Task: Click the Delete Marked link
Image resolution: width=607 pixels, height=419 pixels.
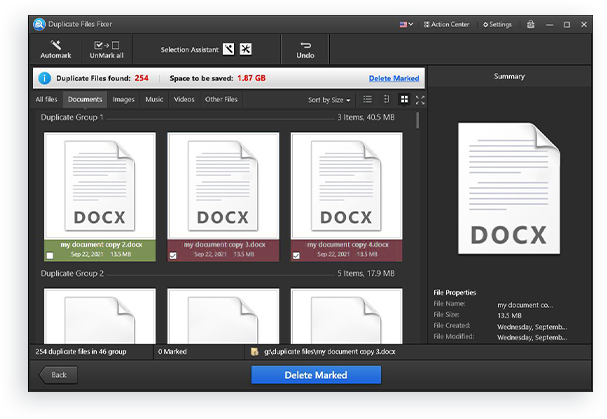Action: pyautogui.click(x=394, y=78)
